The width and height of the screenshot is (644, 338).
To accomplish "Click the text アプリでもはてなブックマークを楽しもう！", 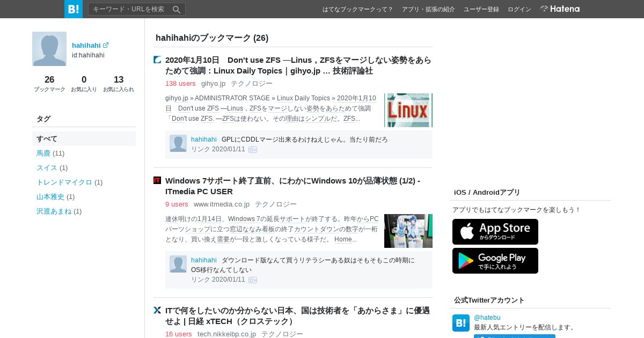I will (517, 210).
